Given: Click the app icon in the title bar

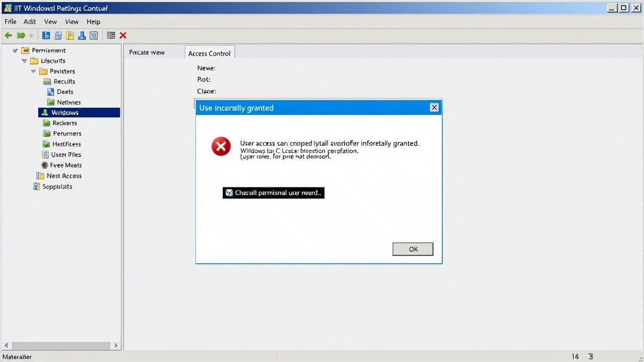Looking at the screenshot, I should (x=8, y=8).
